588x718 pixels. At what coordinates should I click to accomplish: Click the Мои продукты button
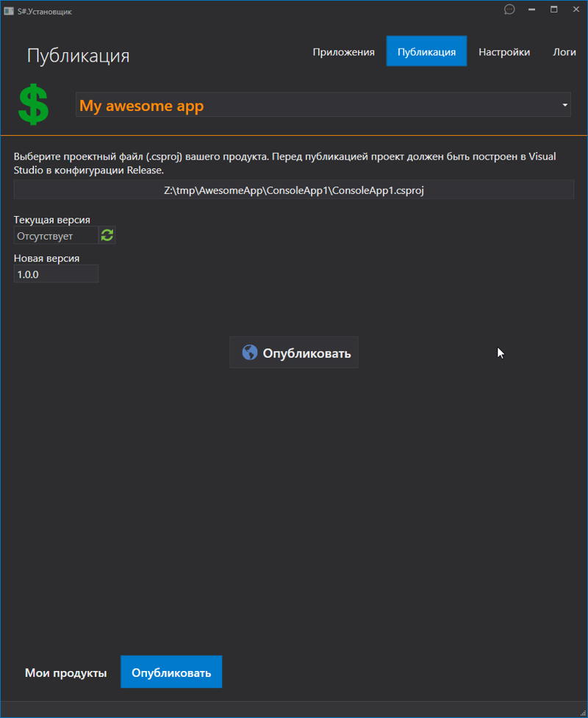tap(66, 672)
